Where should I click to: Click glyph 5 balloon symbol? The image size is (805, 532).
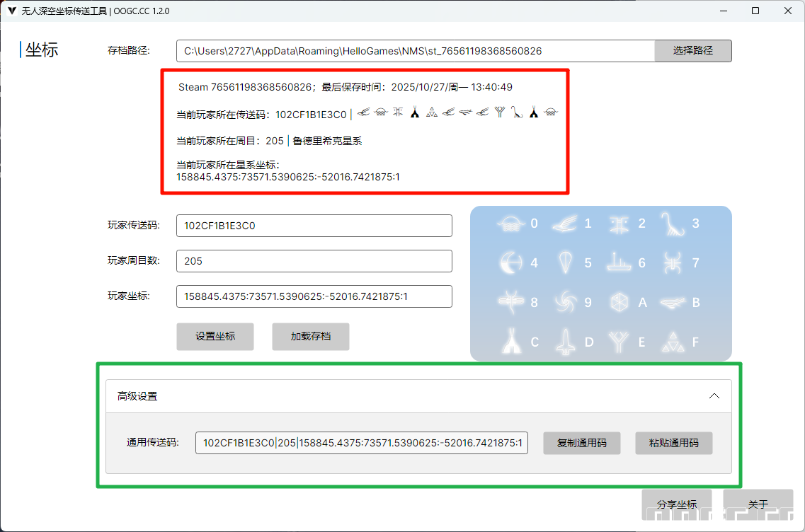[x=565, y=262]
